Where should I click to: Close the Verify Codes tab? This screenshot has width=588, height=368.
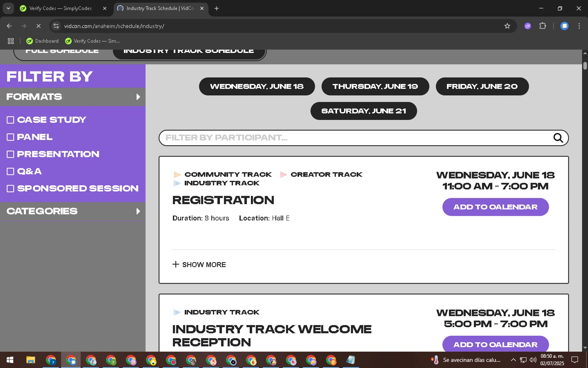(105, 8)
